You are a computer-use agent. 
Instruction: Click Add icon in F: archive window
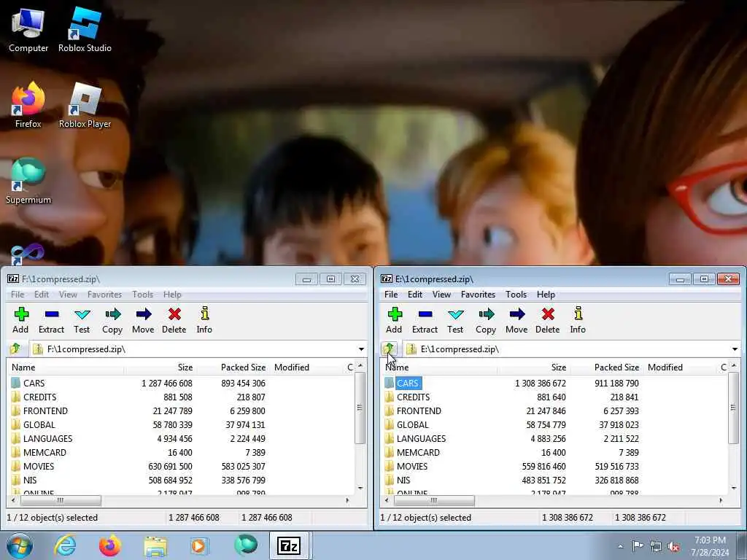coord(20,320)
